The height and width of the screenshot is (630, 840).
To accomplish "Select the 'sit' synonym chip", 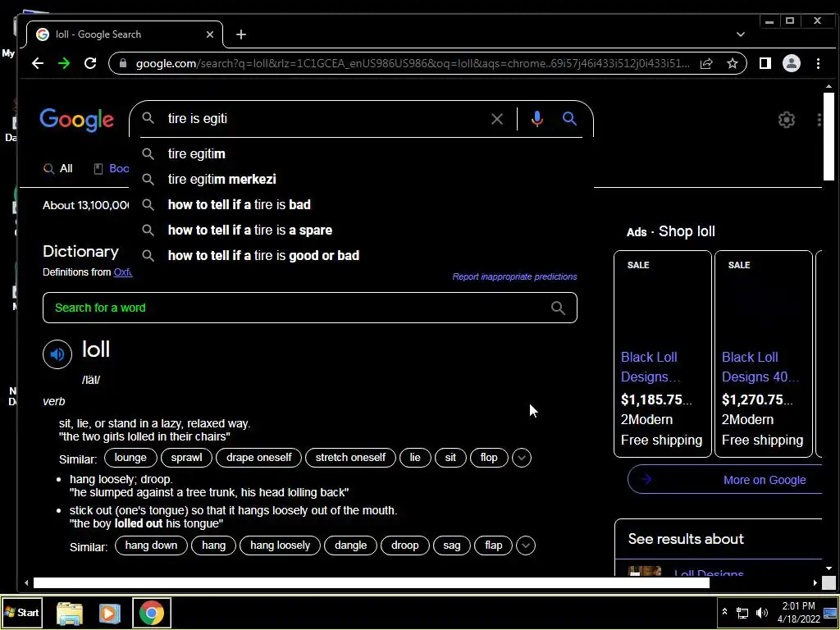I will (450, 458).
